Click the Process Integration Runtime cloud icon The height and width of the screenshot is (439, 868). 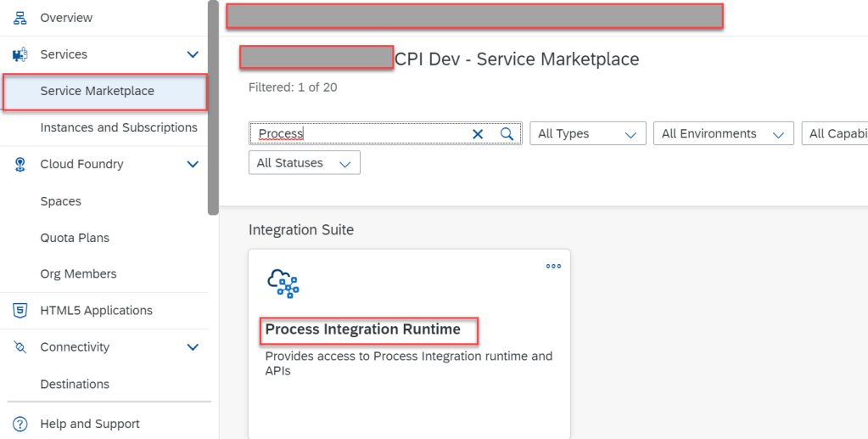tap(283, 283)
